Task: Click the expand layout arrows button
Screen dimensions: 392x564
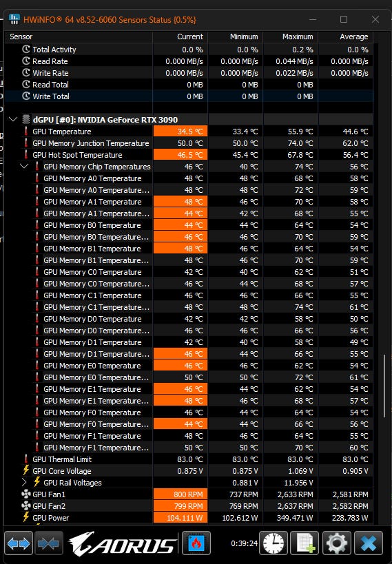Action: [19, 543]
